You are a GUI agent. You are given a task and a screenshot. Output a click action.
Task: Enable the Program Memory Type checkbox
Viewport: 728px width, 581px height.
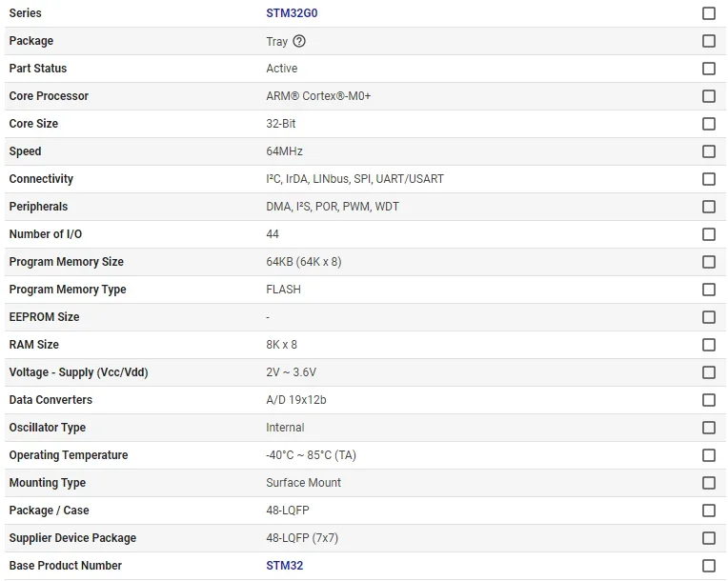(709, 290)
